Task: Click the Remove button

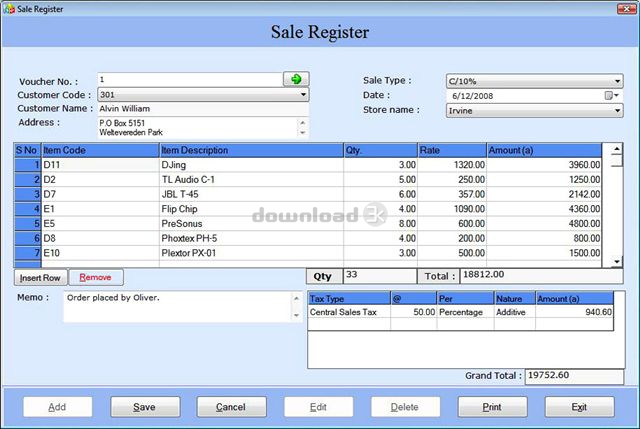Action: pos(96,277)
